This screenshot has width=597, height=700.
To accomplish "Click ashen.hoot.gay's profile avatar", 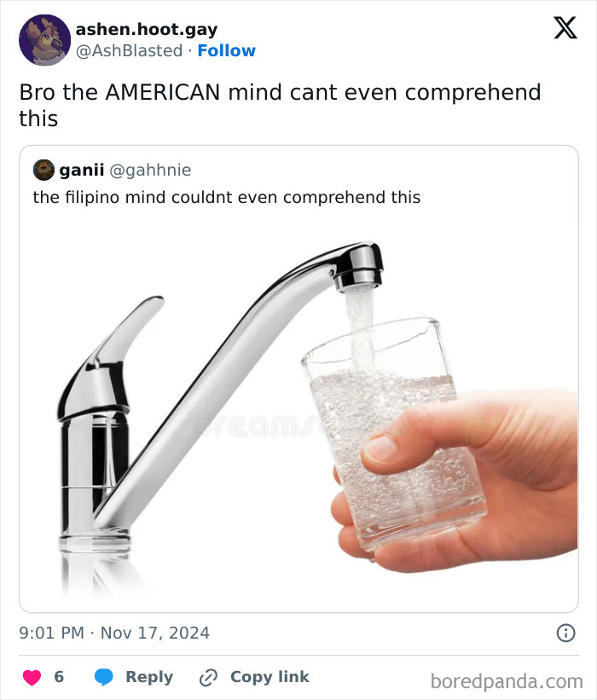I will click(43, 38).
